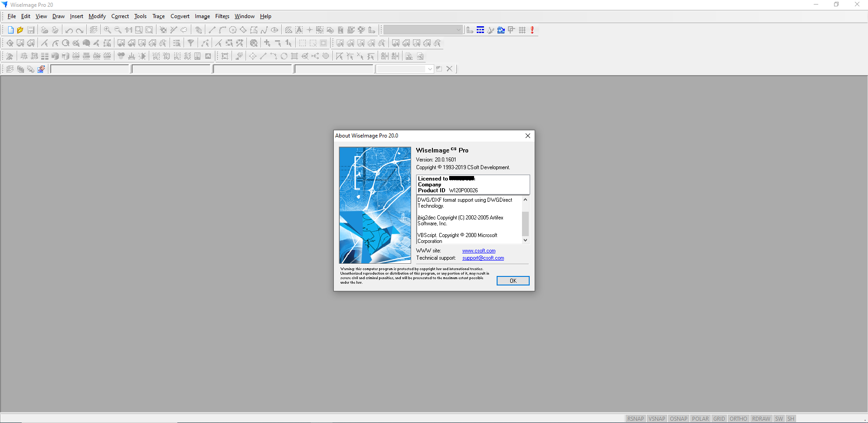Screen dimensions: 868x423
Task: Click the blue linetype lines icon
Action: [480, 30]
